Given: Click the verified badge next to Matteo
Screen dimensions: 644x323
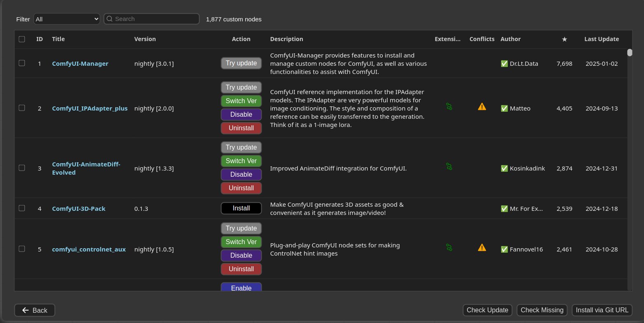Looking at the screenshot, I should [x=504, y=108].
